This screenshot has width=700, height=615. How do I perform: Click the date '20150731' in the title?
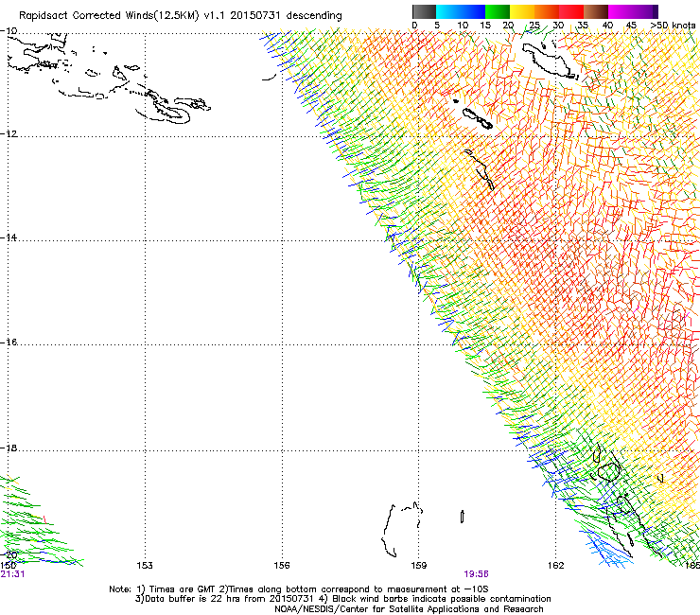point(255,15)
